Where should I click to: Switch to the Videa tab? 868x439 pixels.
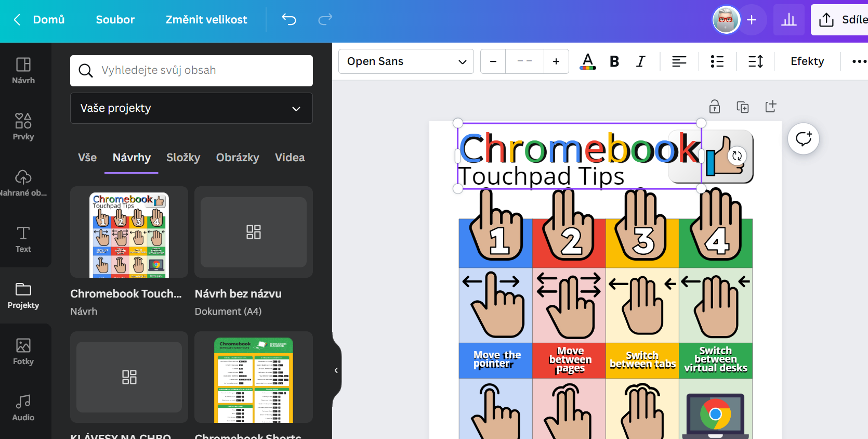[x=290, y=158]
